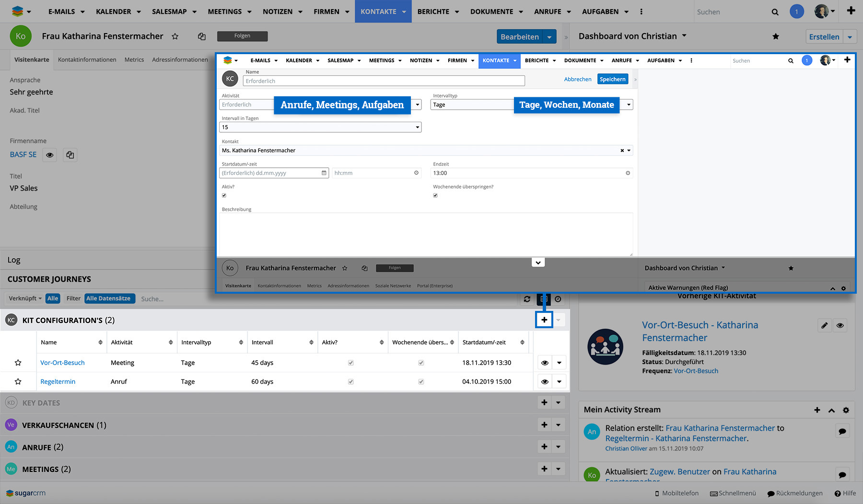
Task: Open the Bearbeiten button dropdown arrow
Action: pos(549,37)
